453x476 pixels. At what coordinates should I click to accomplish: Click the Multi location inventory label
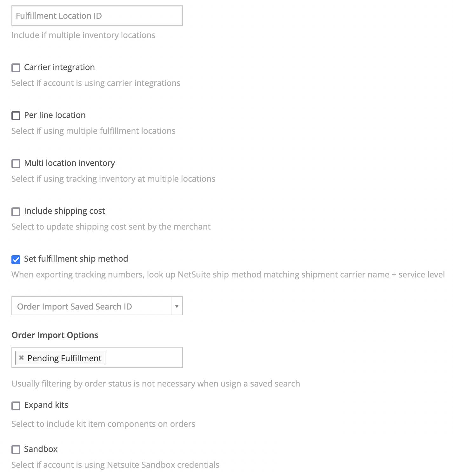click(70, 163)
